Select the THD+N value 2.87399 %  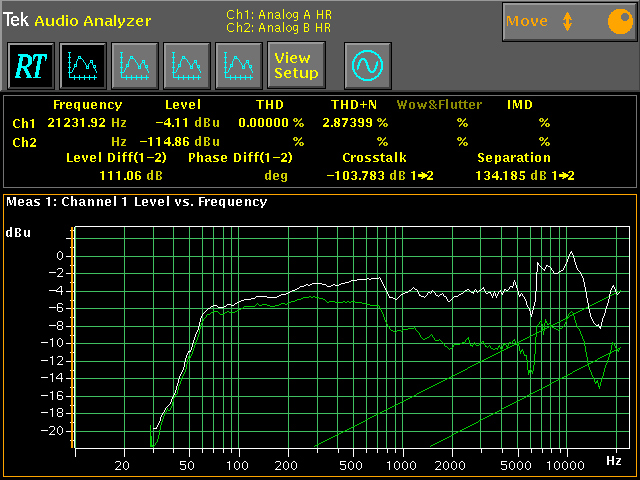coord(354,122)
